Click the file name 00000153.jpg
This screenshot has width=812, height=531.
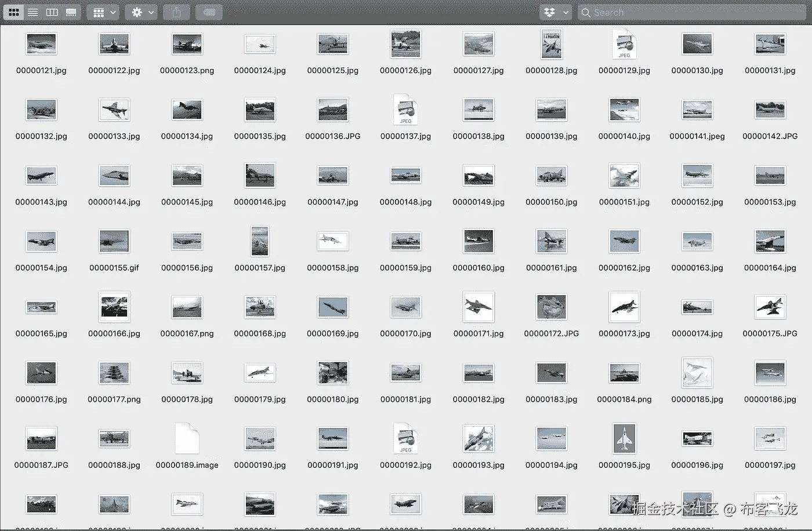click(770, 202)
